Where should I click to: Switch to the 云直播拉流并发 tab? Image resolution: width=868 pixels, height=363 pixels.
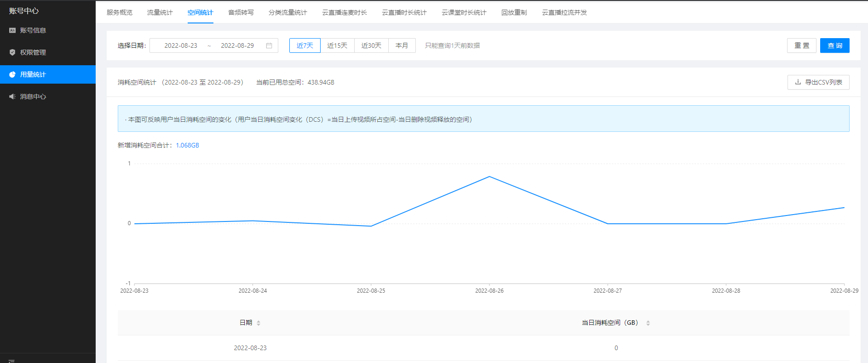point(564,12)
